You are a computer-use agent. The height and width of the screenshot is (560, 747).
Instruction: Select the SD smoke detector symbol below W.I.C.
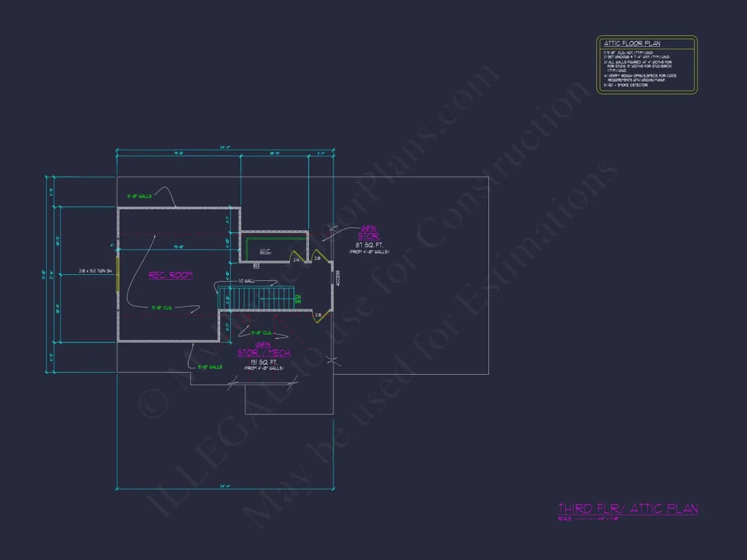[x=257, y=265]
